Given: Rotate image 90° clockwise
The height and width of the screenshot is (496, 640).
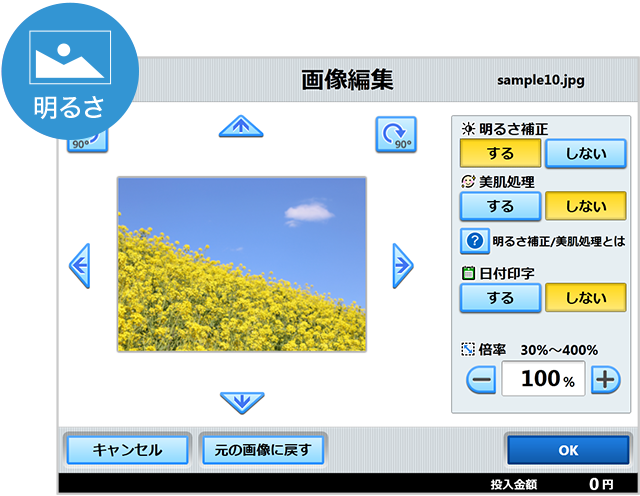Looking at the screenshot, I should [x=395, y=135].
